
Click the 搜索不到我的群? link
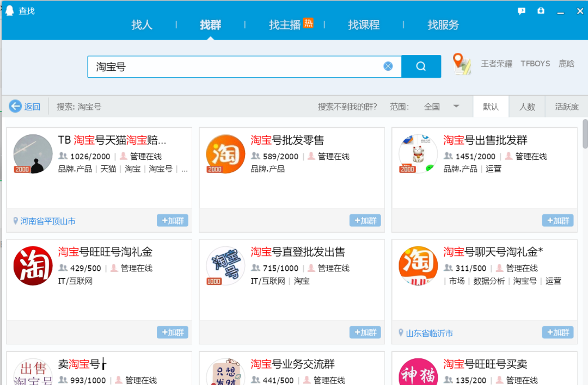coord(347,107)
